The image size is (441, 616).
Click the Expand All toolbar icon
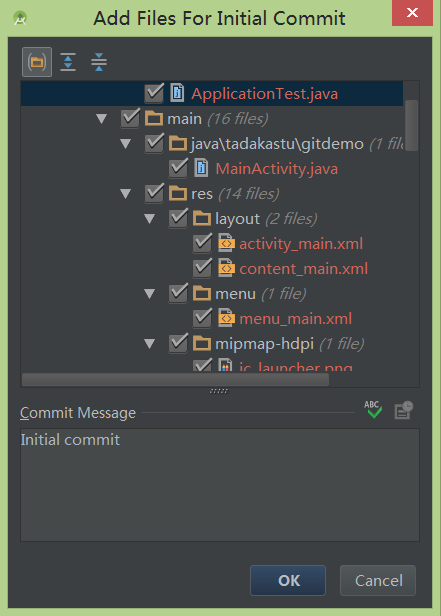[x=68, y=62]
